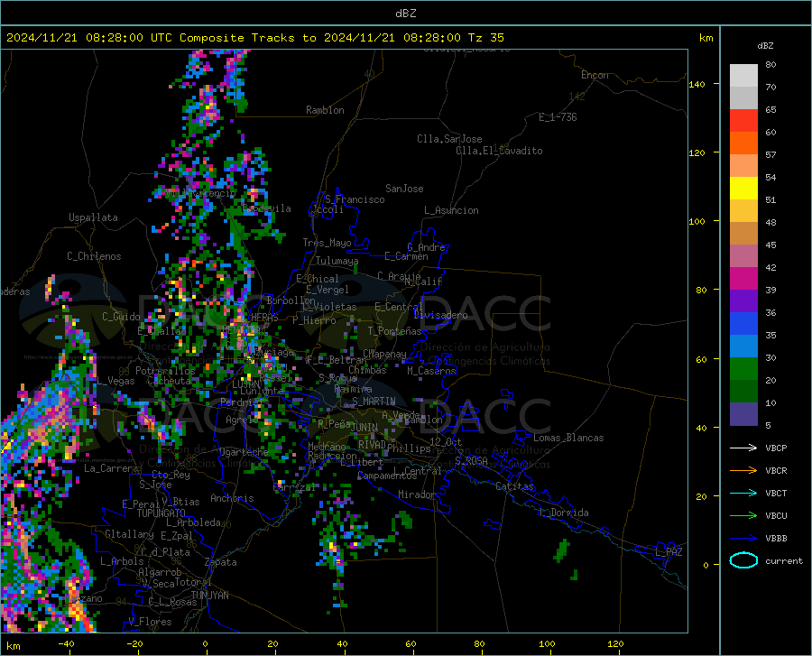Click the 'Ramblon' map label
Viewport: 812px width, 656px height.
click(x=325, y=110)
